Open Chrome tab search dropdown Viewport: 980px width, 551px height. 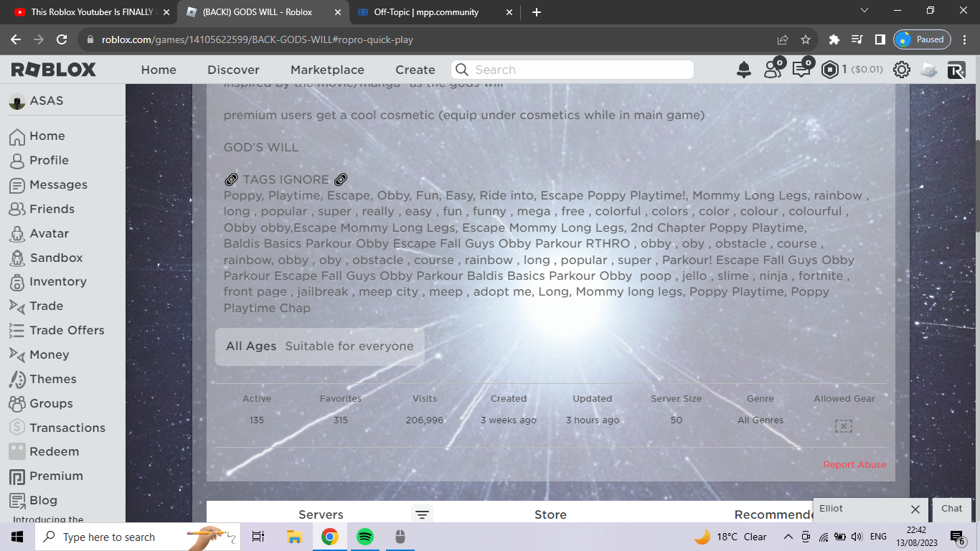click(864, 11)
